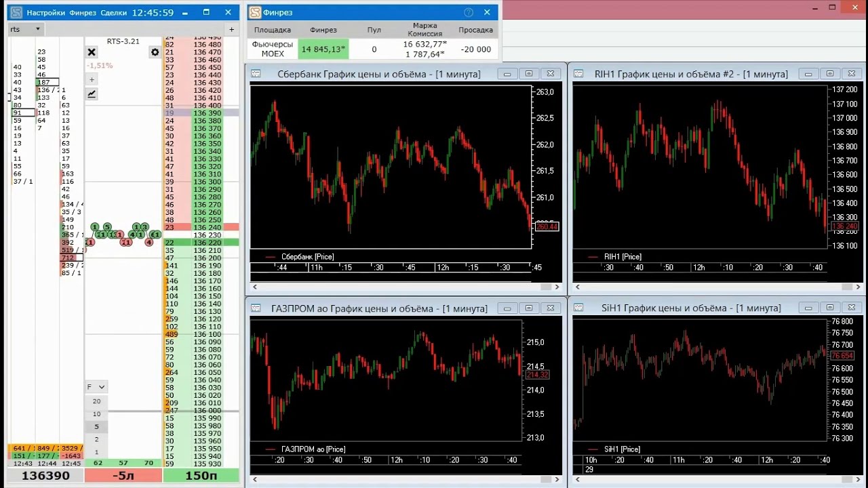Click price level 136 100 in order book
The height and width of the screenshot is (488, 868).
coord(207,335)
